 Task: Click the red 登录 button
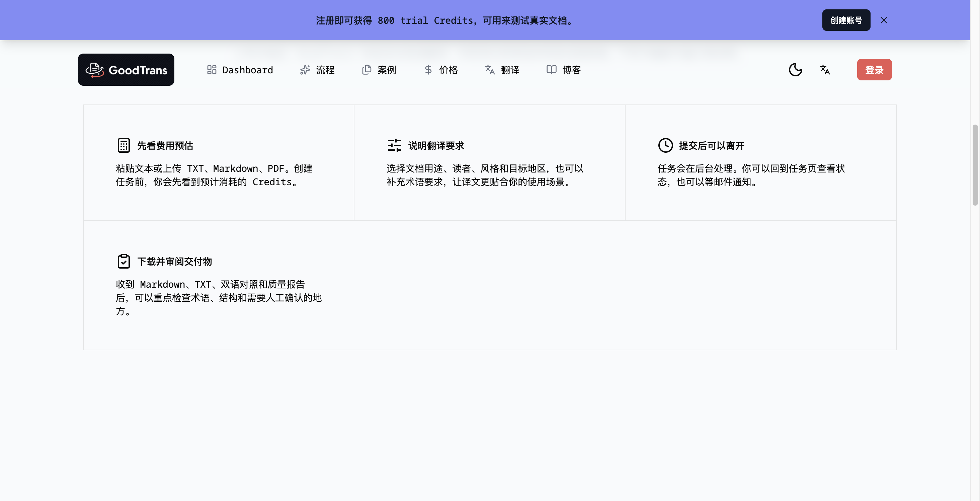(x=874, y=70)
